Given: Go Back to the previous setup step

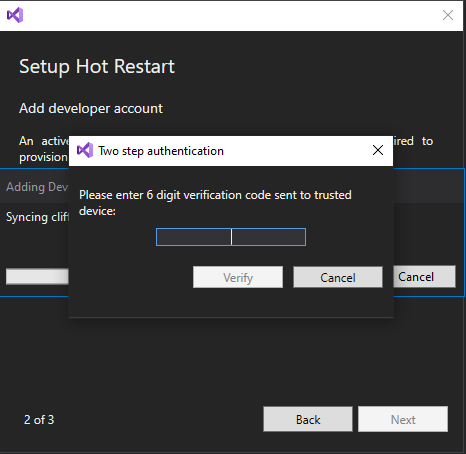Looking at the screenshot, I should tap(308, 419).
